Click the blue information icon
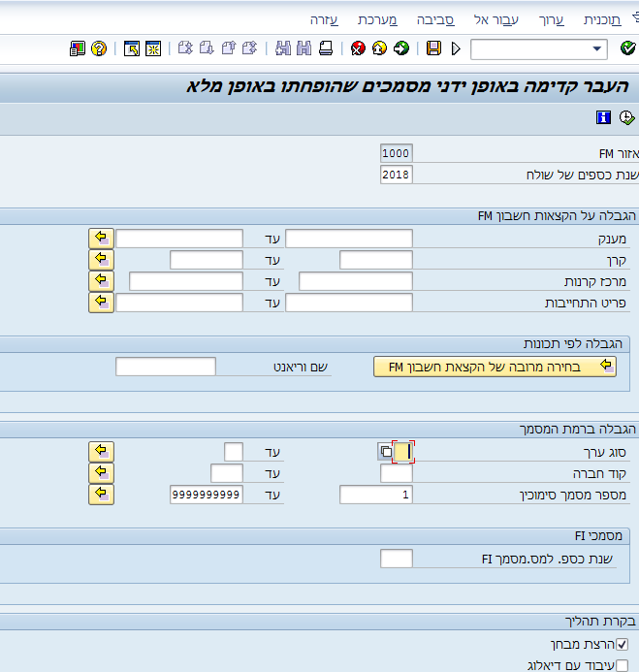Image resolution: width=639 pixels, height=672 pixels. 604,117
